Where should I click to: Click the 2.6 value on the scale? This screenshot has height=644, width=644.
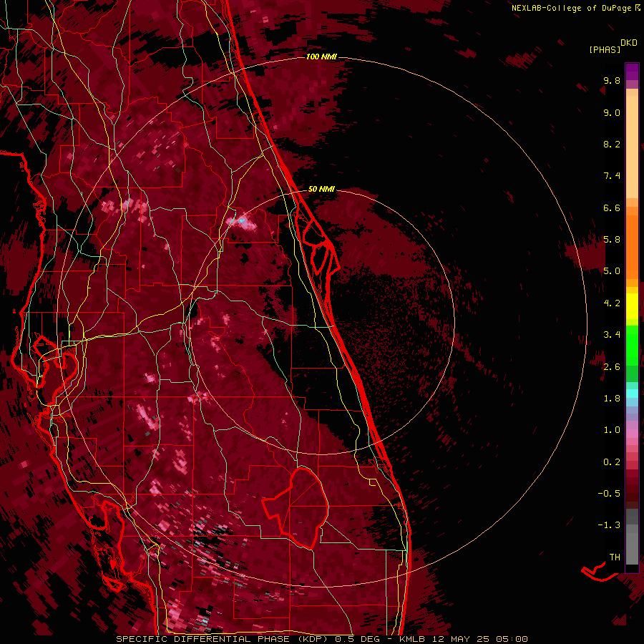[x=612, y=367]
